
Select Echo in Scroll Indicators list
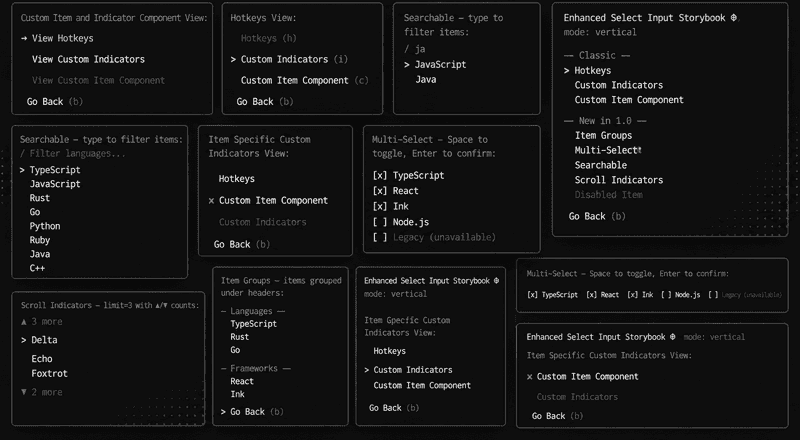click(x=42, y=359)
